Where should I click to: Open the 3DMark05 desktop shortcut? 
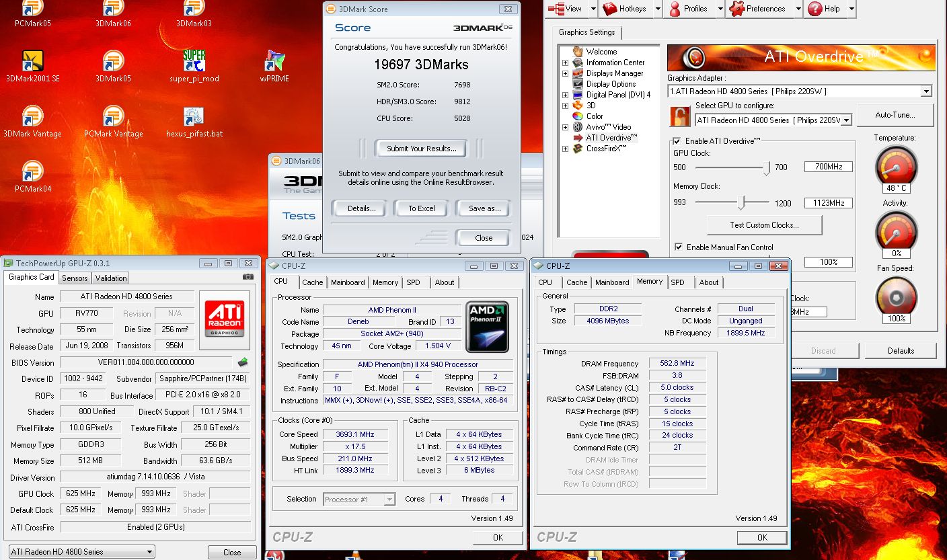[x=113, y=66]
